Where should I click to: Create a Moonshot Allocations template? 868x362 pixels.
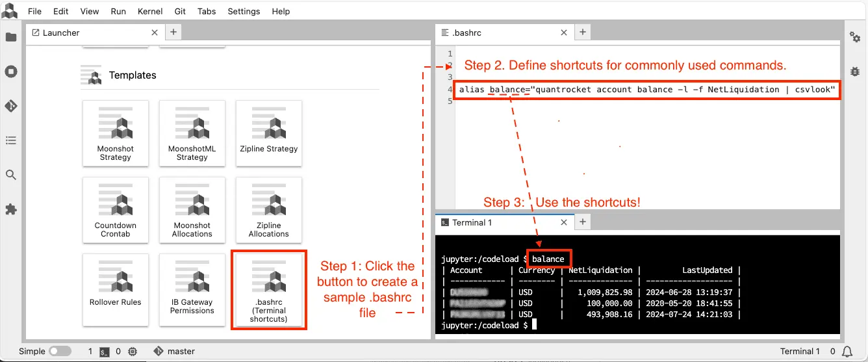tap(192, 209)
